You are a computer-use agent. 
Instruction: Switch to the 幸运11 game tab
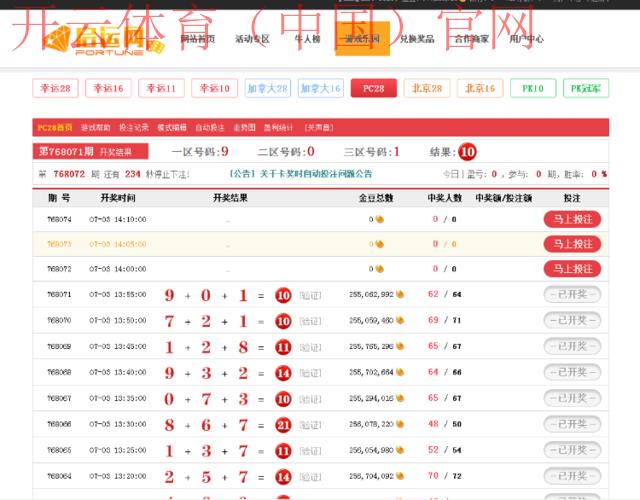162,88
